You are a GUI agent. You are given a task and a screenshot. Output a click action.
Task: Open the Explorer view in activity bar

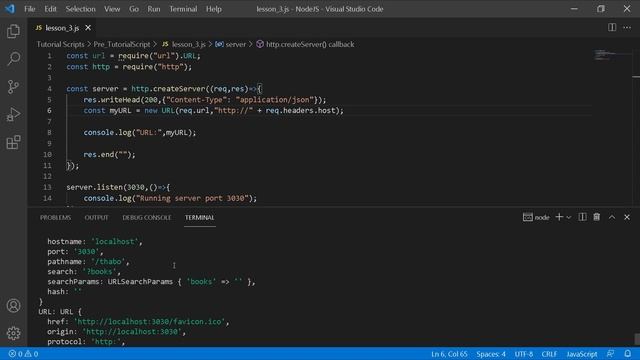pyautogui.click(x=13, y=31)
